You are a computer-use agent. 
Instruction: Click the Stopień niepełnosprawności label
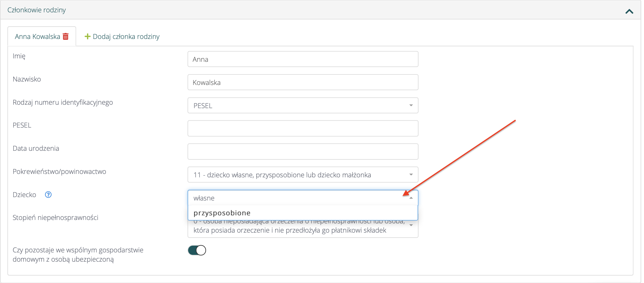click(x=56, y=218)
